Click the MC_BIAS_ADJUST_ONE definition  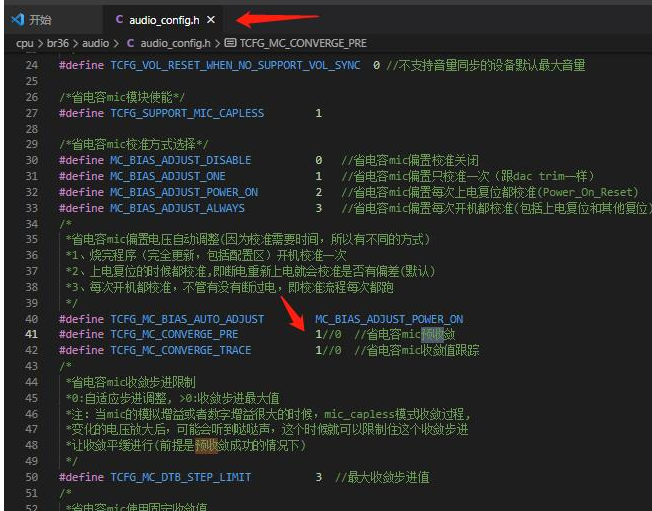tap(168, 176)
